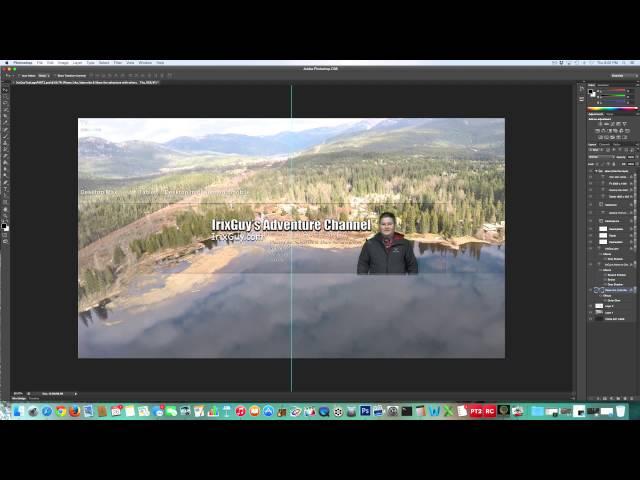The image size is (640, 480).
Task: Open the layer Fill dropdown
Action: coord(637,164)
